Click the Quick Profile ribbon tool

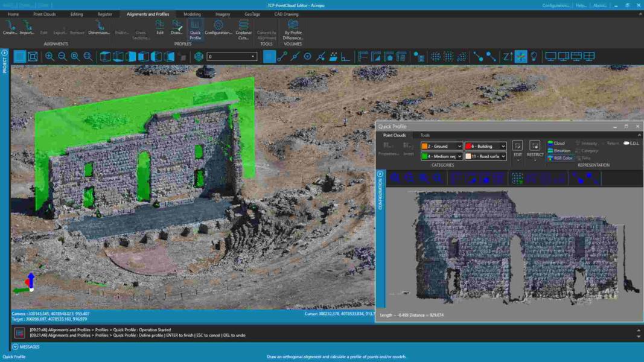(195, 30)
